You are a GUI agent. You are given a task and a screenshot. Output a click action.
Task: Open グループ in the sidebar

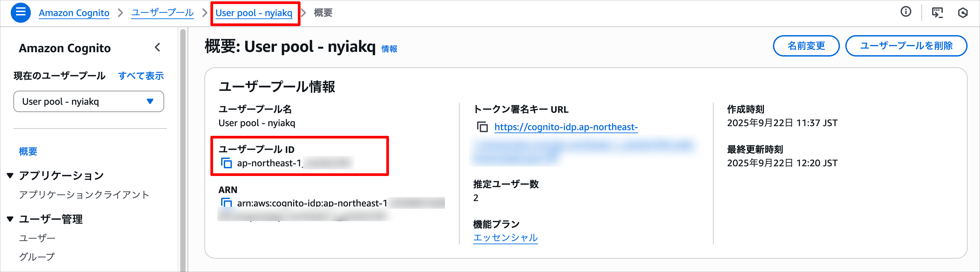pos(37,257)
